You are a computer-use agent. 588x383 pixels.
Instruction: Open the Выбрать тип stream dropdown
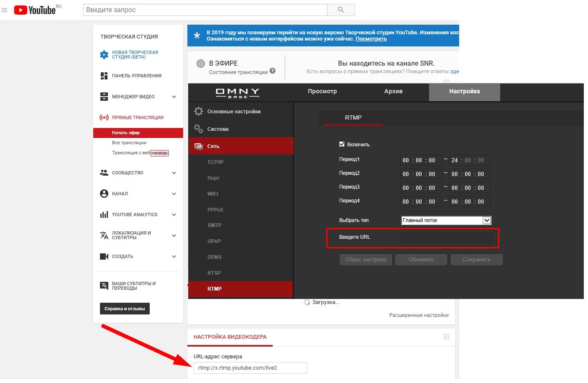[x=446, y=220]
